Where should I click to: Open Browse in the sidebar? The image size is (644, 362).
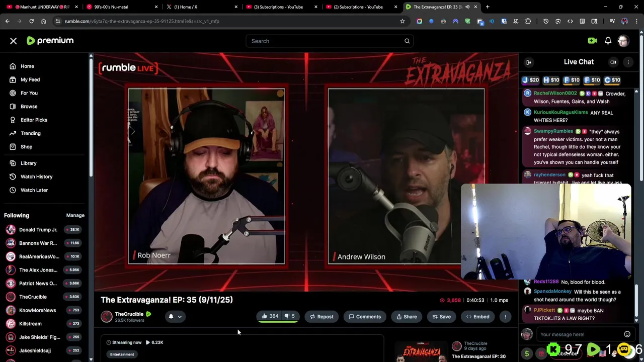(x=29, y=107)
